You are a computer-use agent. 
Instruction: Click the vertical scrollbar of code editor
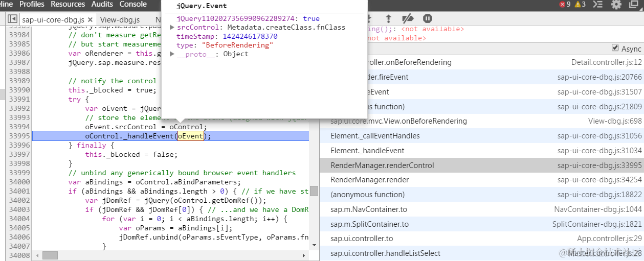point(314,191)
